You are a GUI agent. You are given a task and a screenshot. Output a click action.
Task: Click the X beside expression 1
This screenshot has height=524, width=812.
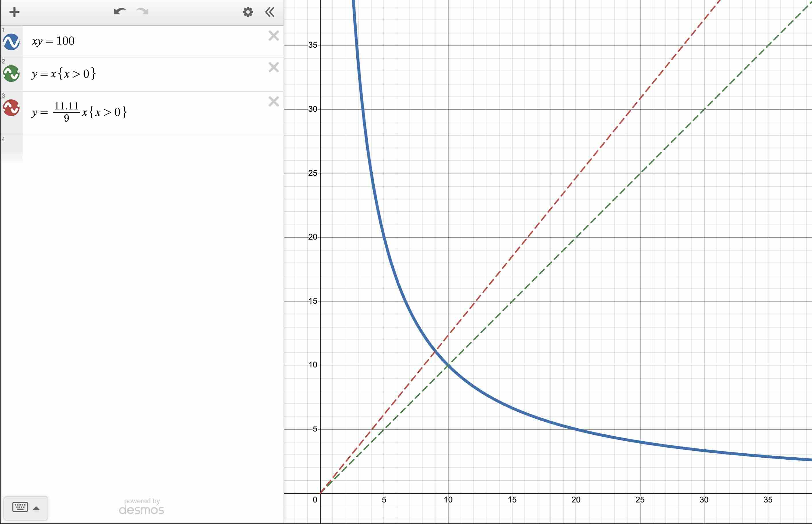point(273,36)
